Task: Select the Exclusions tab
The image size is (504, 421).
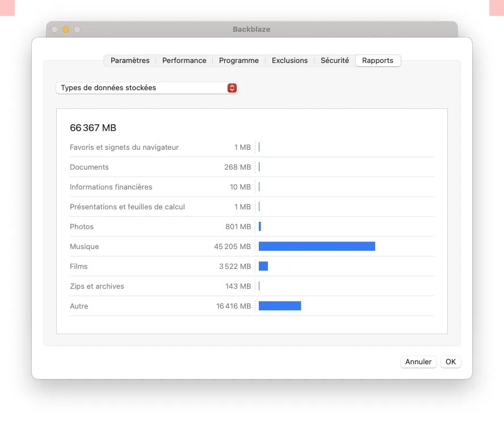Action: [x=289, y=61]
